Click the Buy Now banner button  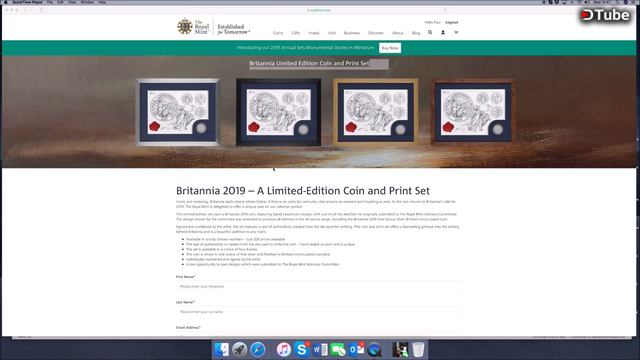tap(390, 48)
